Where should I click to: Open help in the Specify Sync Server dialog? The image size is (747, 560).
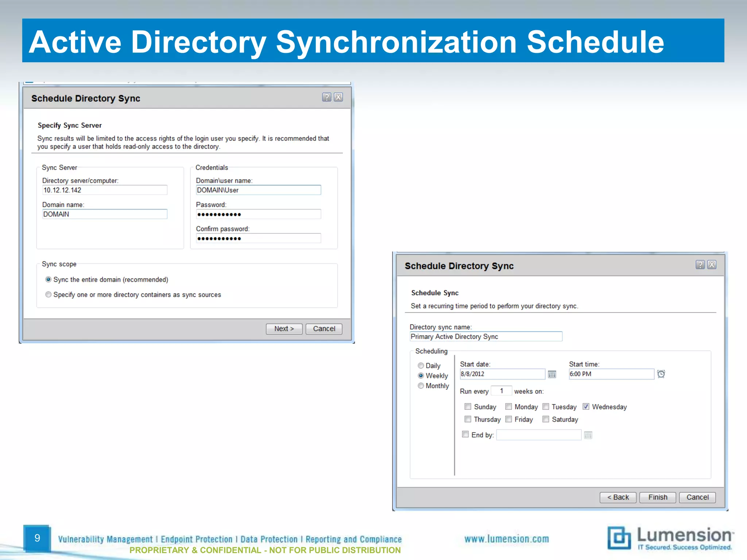pyautogui.click(x=326, y=97)
